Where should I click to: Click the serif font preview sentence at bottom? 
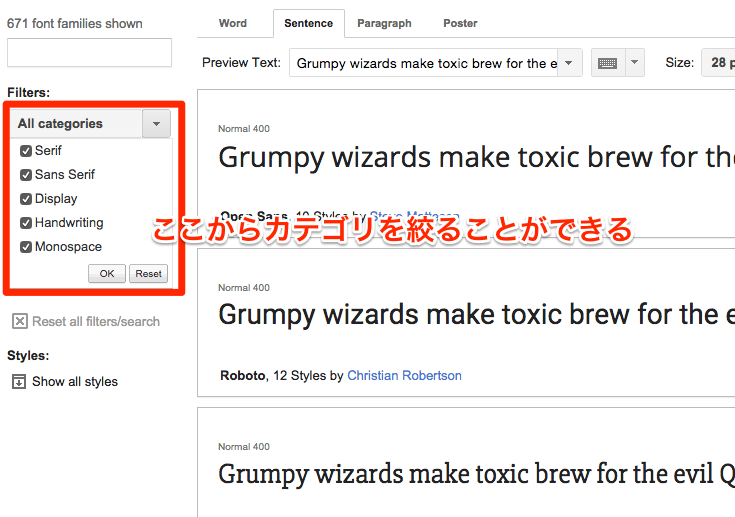click(x=477, y=474)
